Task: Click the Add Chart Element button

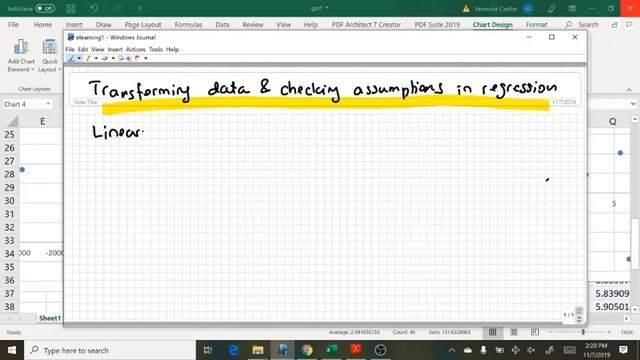Action: click(21, 56)
